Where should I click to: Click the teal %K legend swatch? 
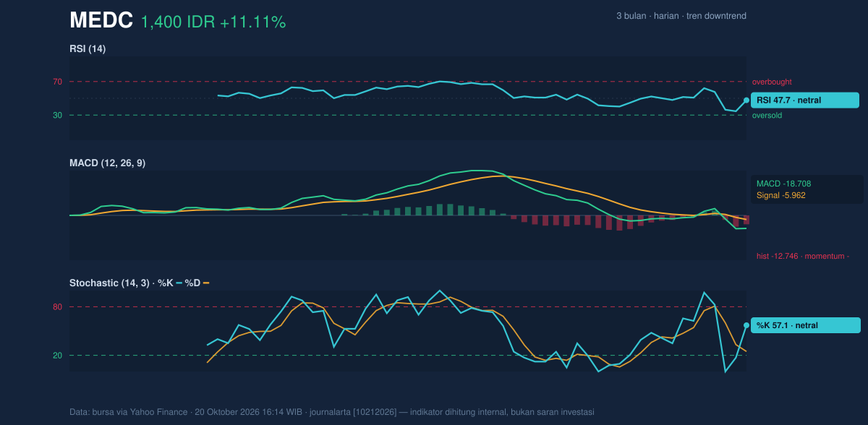point(179,283)
